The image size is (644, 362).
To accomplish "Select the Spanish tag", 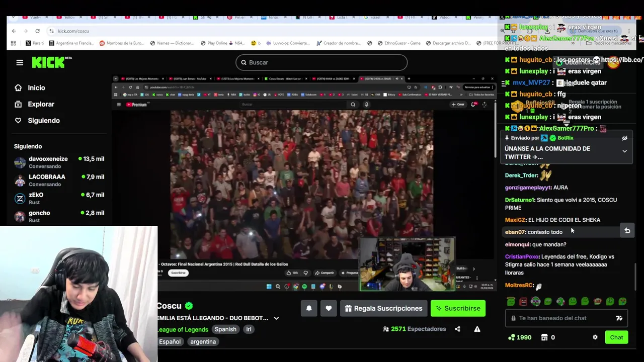I will (x=225, y=329).
